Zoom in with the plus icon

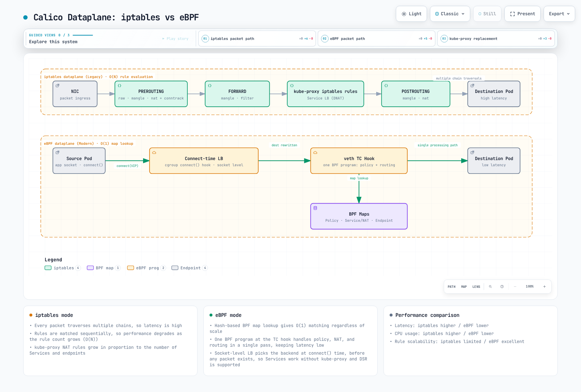544,287
